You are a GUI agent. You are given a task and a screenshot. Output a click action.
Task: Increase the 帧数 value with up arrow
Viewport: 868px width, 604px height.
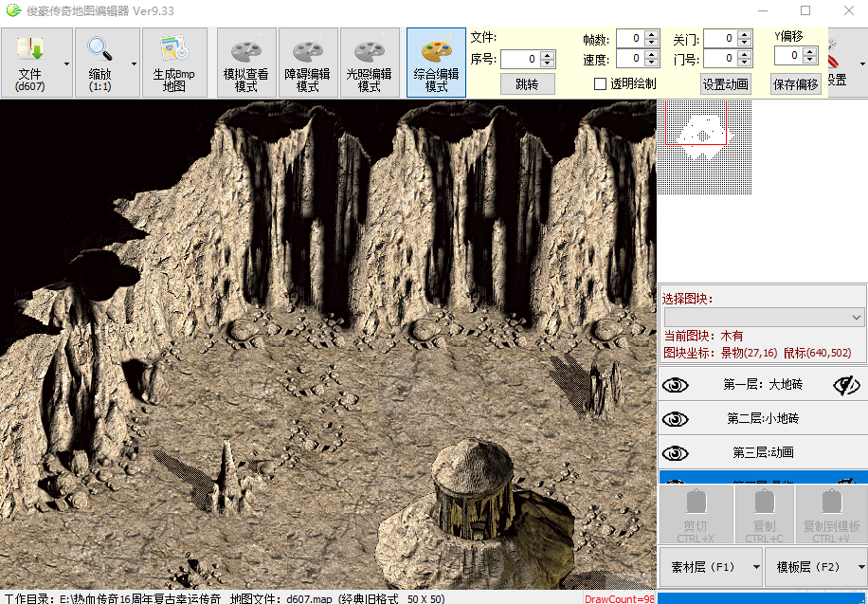(652, 34)
